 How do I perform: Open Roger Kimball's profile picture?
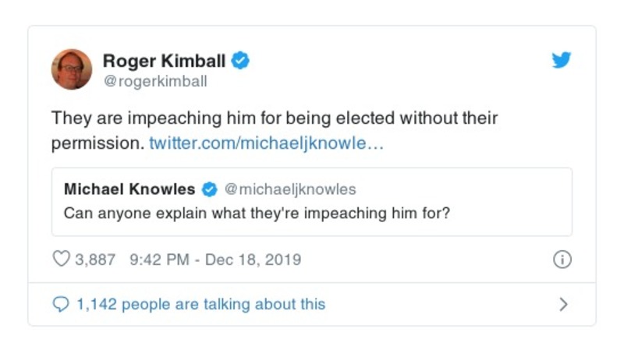pyautogui.click(x=72, y=69)
